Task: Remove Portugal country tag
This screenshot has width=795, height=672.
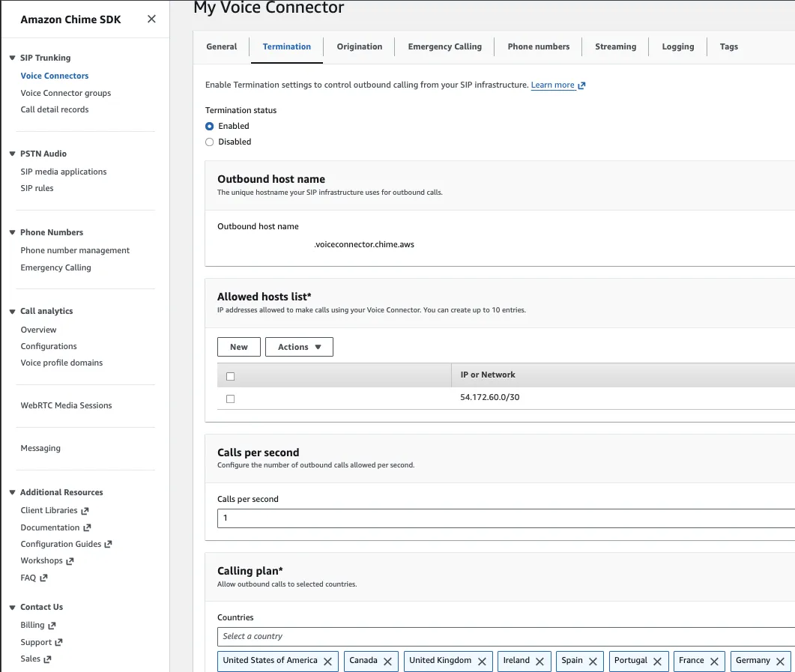Action: [x=657, y=662]
